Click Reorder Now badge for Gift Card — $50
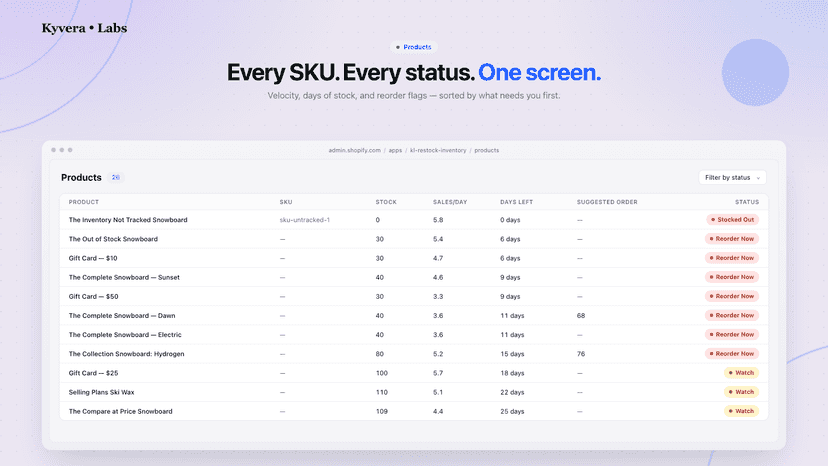This screenshot has height=466, width=828. click(732, 296)
